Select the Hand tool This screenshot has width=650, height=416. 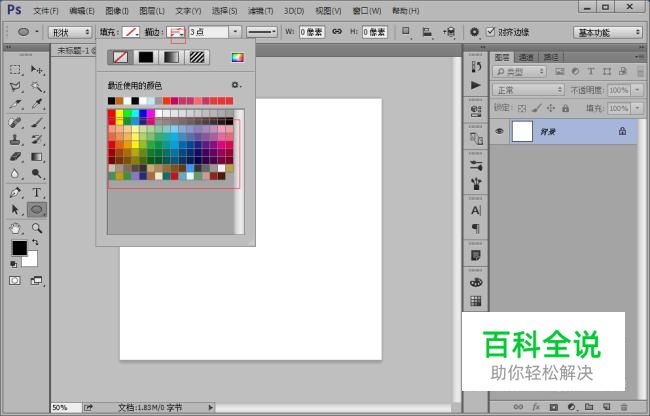(x=15, y=228)
